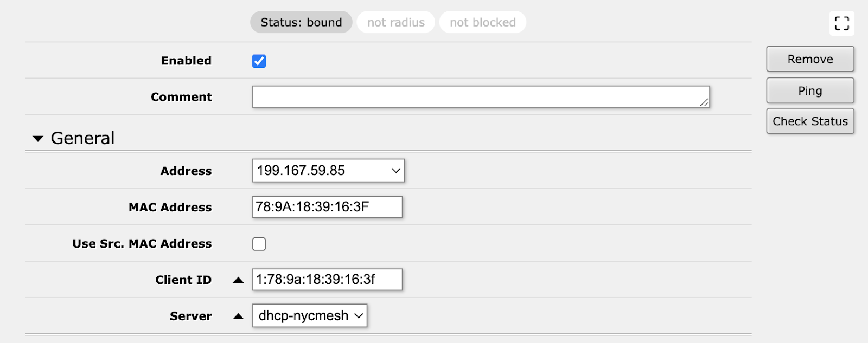868x343 pixels.
Task: Click the Address dropdown chevron arrow
Action: [x=396, y=171]
